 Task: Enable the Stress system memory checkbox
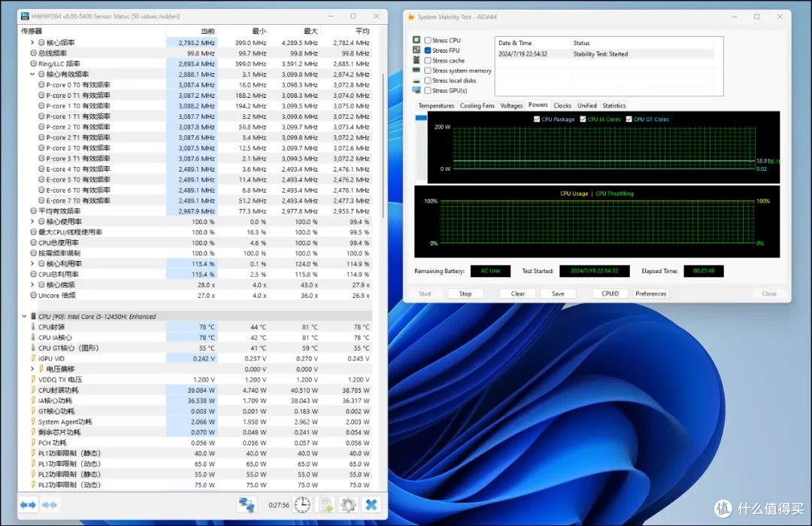(x=428, y=71)
